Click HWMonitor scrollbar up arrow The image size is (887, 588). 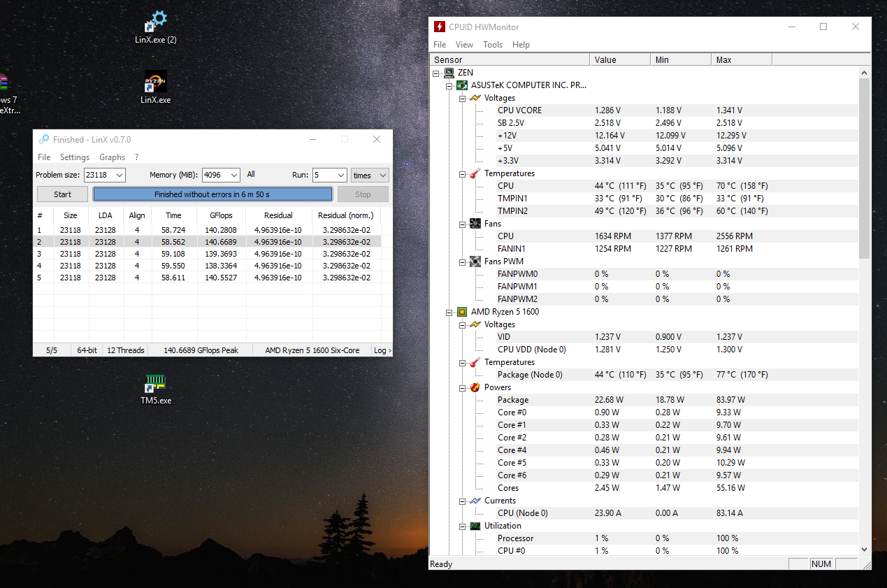click(x=865, y=72)
